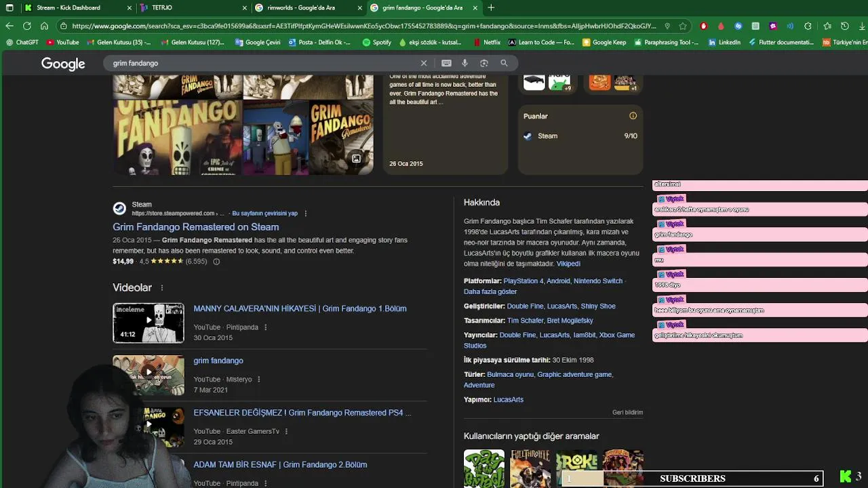Viewport: 868px width, 488px height.
Task: Open Google Keep bookmark
Action: tap(604, 42)
